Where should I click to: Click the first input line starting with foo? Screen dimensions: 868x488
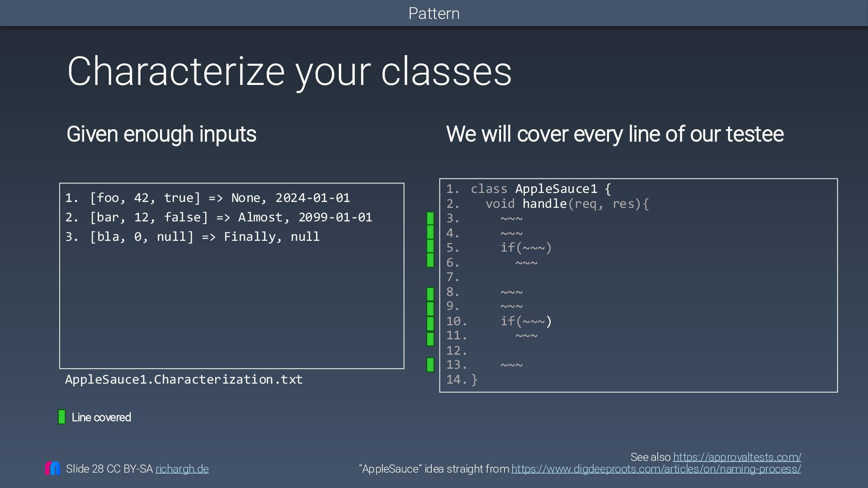pyautogui.click(x=208, y=198)
